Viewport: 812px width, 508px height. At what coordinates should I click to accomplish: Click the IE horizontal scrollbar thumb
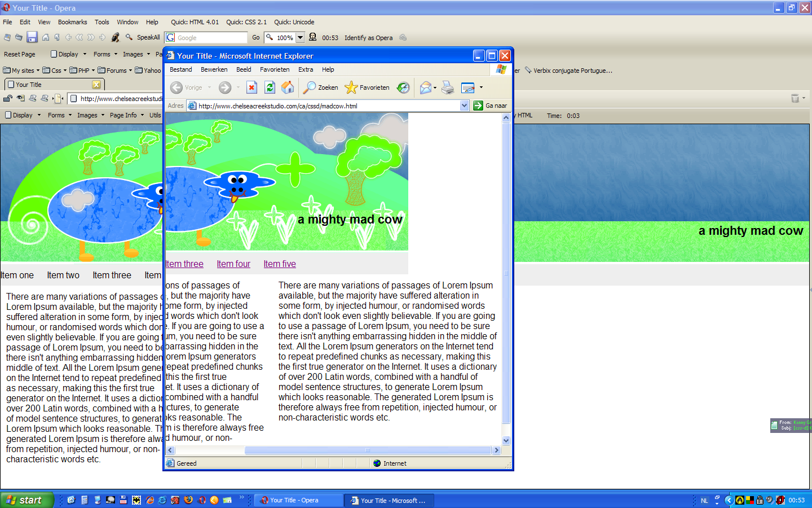[x=368, y=450]
